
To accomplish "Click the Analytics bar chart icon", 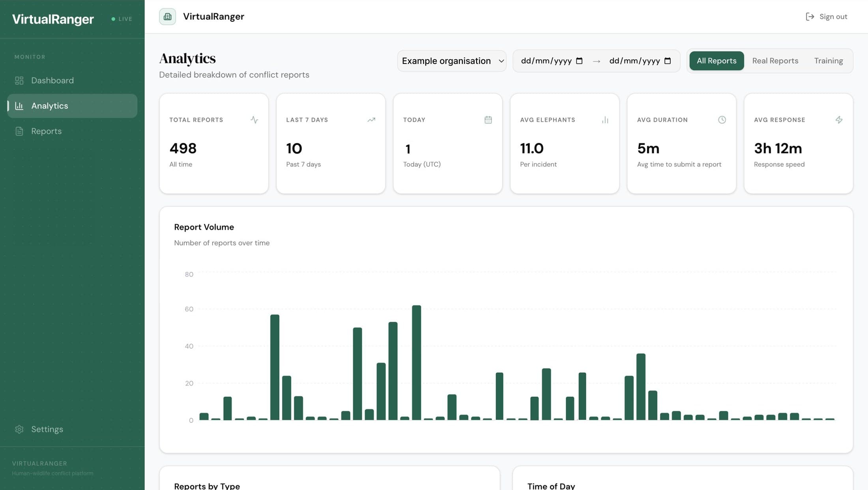I will click(x=19, y=106).
